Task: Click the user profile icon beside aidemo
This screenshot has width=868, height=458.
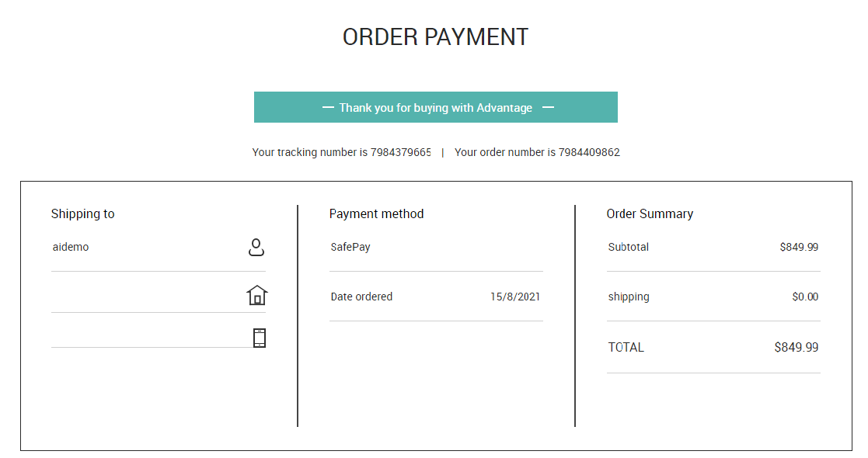Action: (256, 248)
